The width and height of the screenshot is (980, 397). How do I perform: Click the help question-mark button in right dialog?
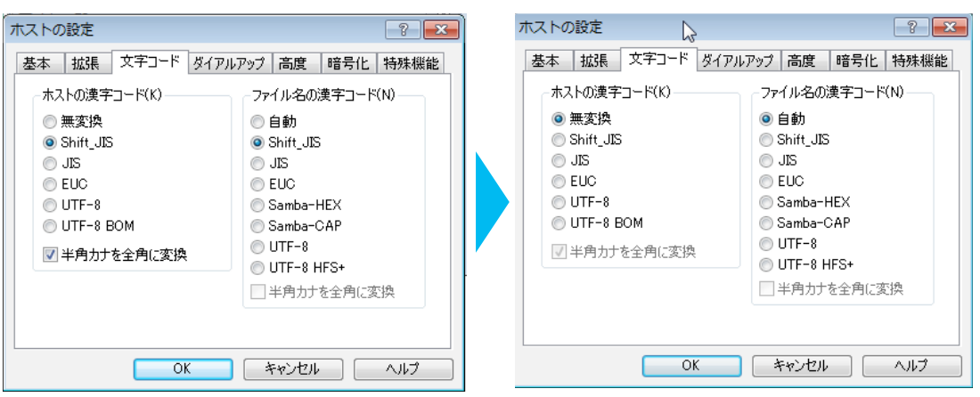(911, 28)
